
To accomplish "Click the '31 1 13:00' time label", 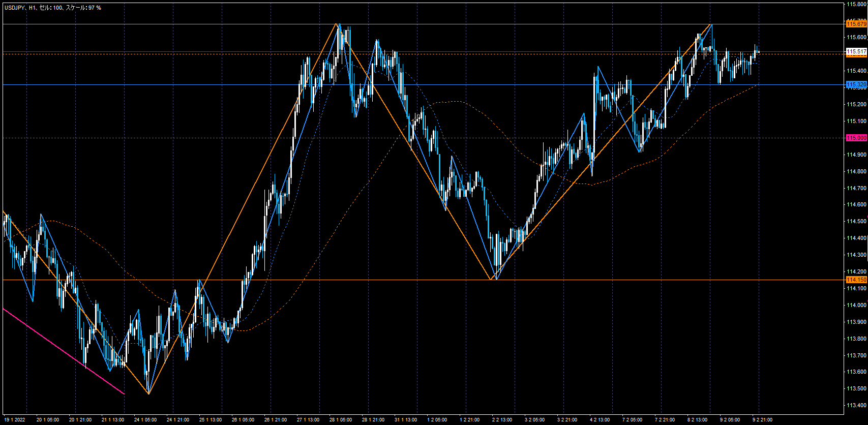I will click(x=406, y=420).
